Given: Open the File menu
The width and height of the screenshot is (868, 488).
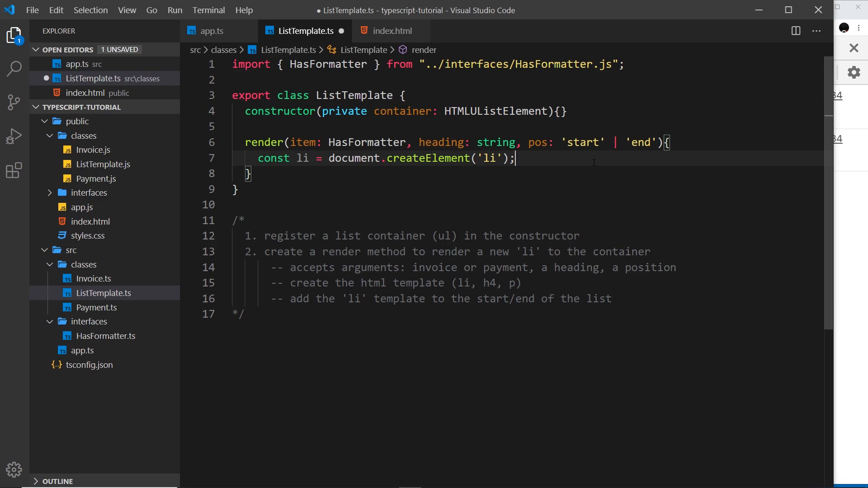Looking at the screenshot, I should 32,10.
